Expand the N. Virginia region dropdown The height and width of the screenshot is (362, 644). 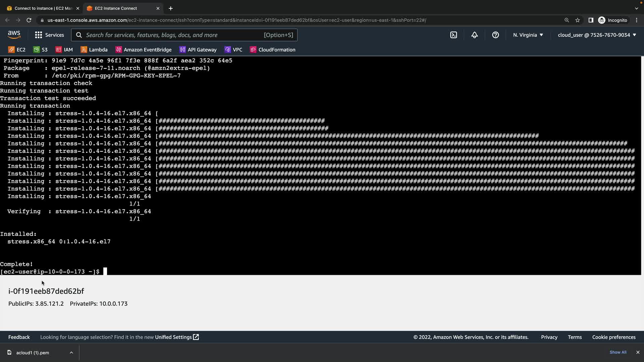coord(528,35)
